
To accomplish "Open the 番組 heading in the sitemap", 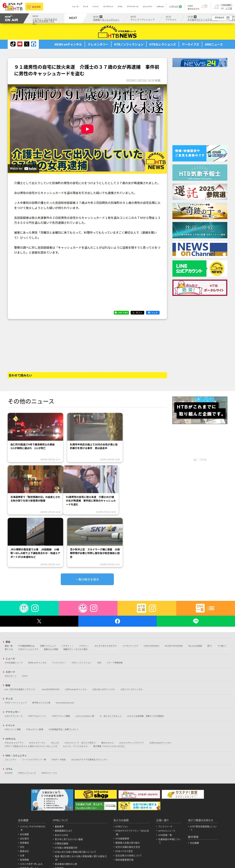I will (8, 642).
